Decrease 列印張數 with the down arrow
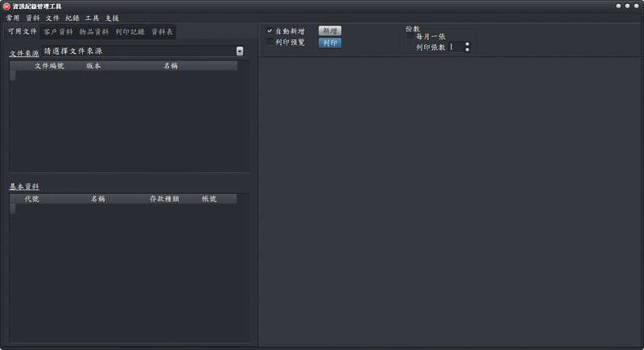 pyautogui.click(x=468, y=50)
